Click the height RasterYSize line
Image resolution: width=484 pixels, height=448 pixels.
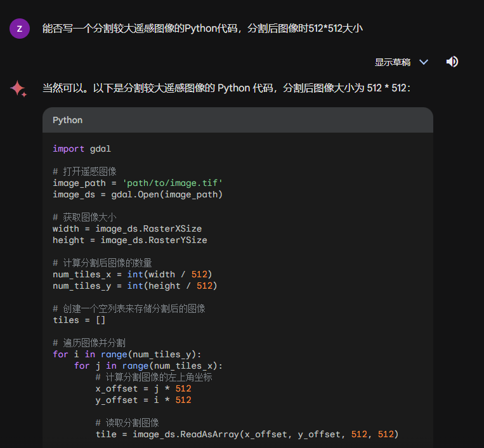click(x=129, y=240)
